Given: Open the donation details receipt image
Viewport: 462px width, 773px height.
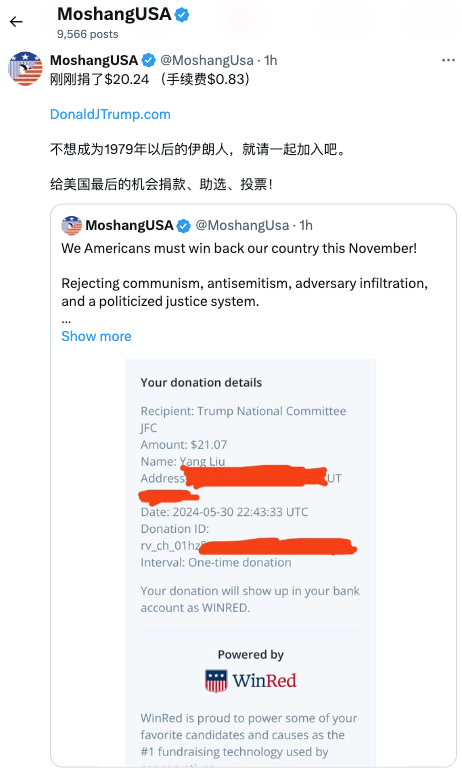Looking at the screenshot, I should 250,562.
